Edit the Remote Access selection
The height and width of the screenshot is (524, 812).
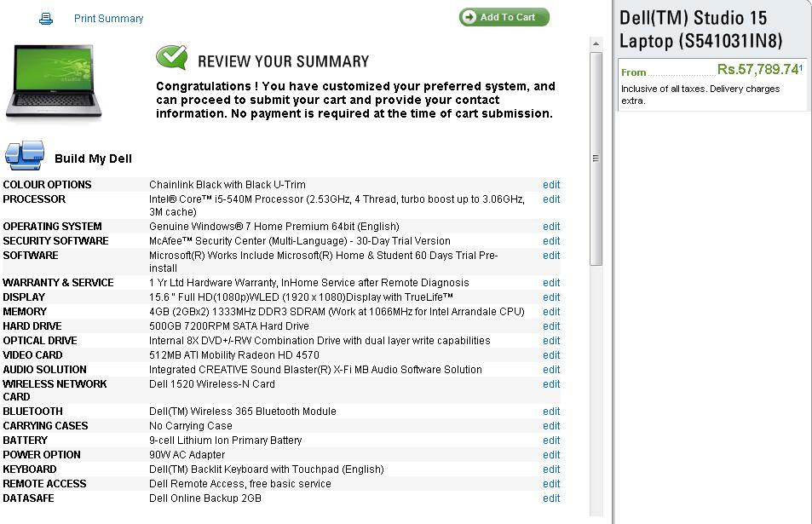click(551, 484)
